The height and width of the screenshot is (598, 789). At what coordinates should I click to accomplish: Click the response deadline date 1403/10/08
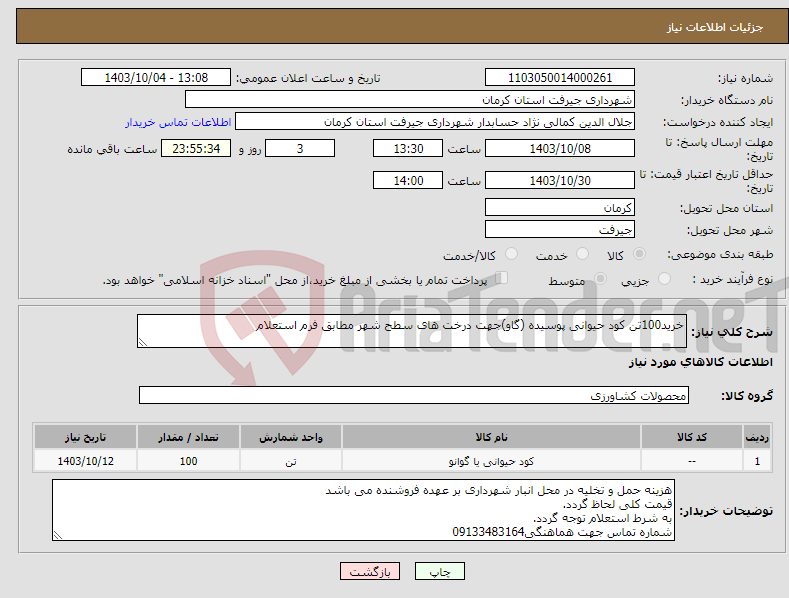560,148
